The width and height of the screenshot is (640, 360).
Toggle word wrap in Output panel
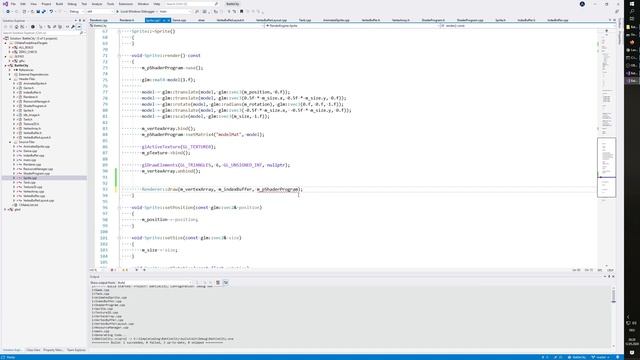pos(226,282)
